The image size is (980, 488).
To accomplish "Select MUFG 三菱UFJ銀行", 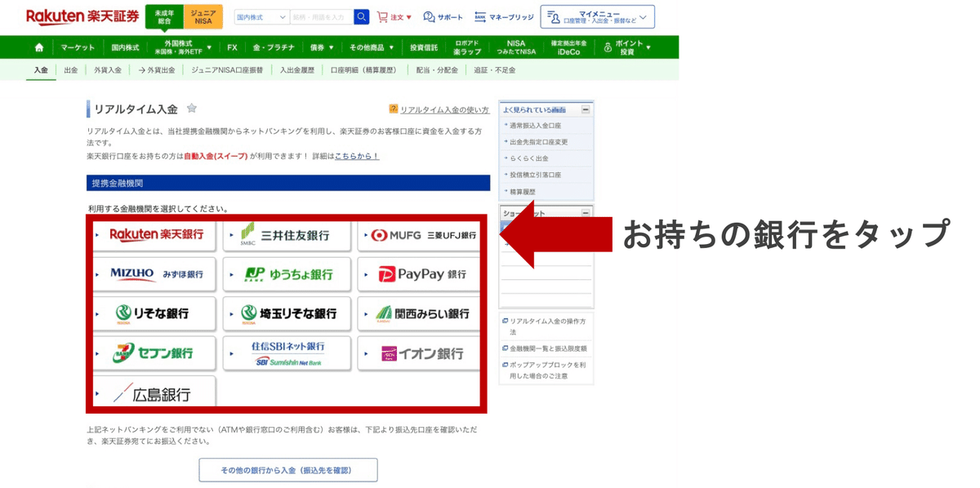I will [419, 234].
